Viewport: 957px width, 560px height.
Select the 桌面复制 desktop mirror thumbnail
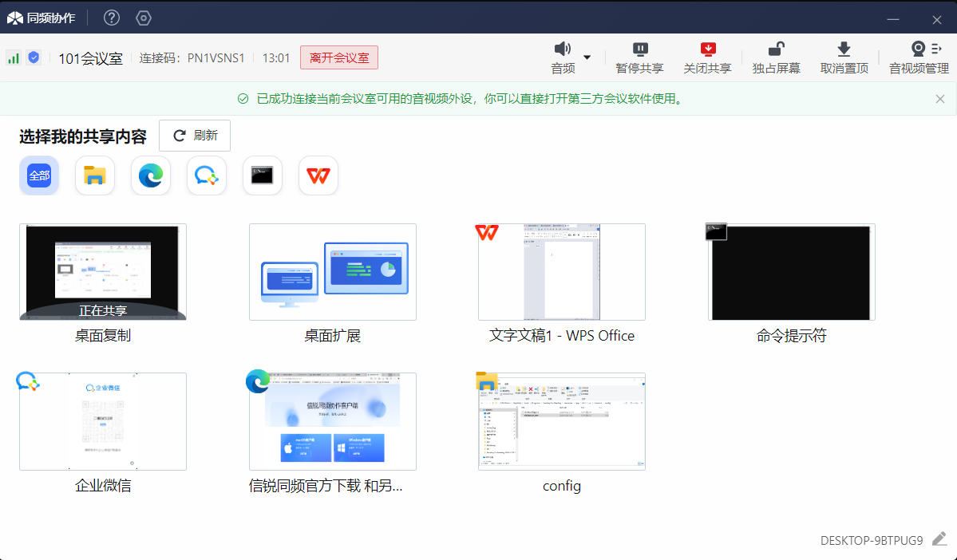pos(102,272)
